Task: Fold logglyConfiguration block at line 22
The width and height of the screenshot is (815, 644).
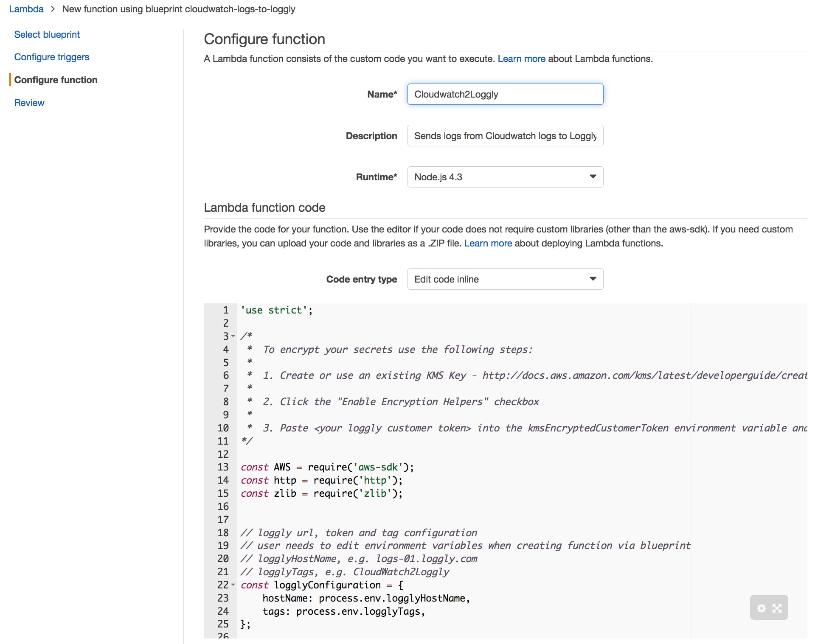Action: [x=233, y=585]
